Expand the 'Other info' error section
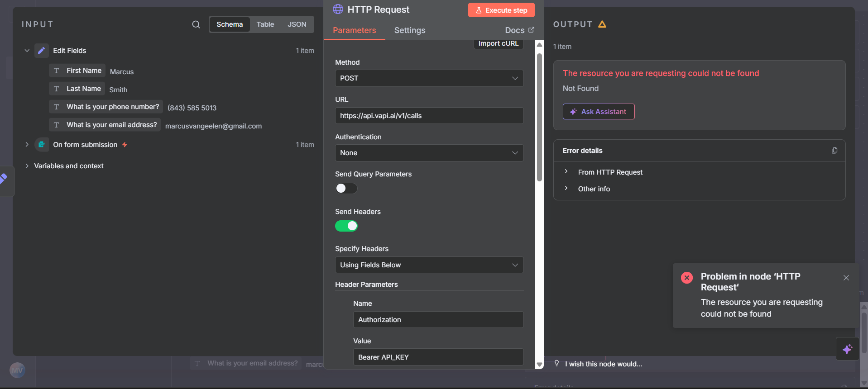Screen dimensions: 868x389 (x=566, y=188)
